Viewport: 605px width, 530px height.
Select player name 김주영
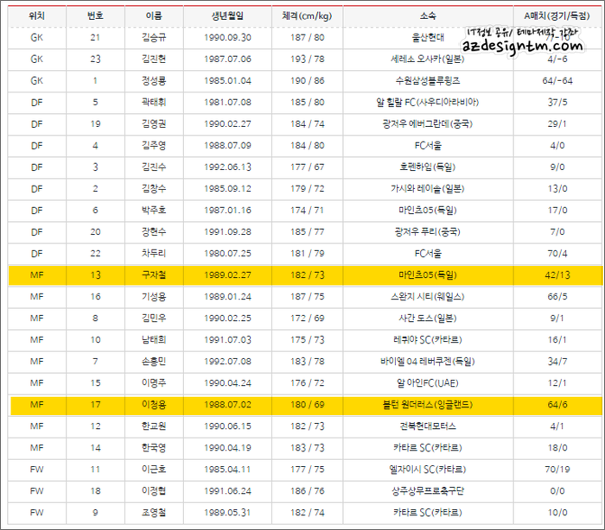pyautogui.click(x=154, y=146)
